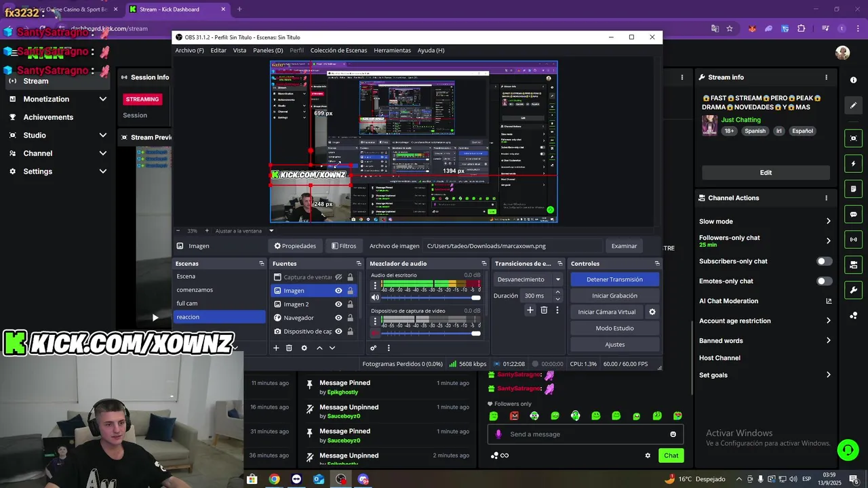Mute Audio del escritorio speaker icon

pos(375,298)
